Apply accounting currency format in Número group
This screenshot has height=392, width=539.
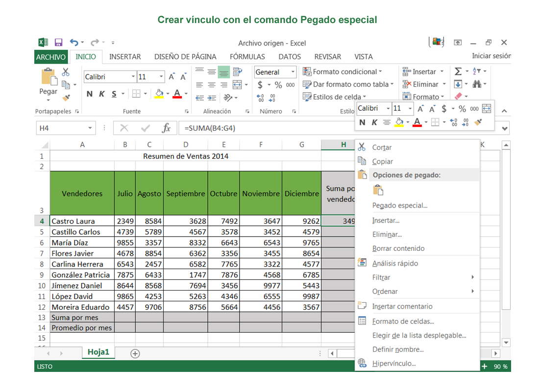click(260, 85)
